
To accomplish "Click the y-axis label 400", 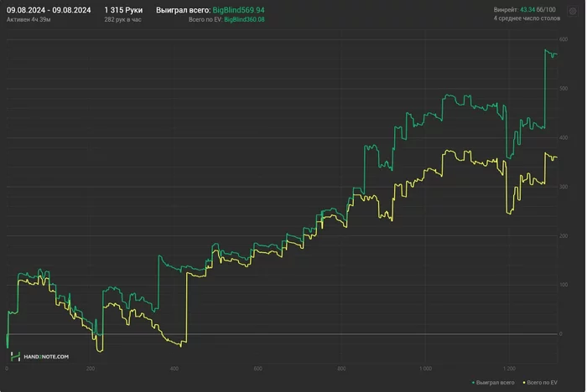I will 564,137.
